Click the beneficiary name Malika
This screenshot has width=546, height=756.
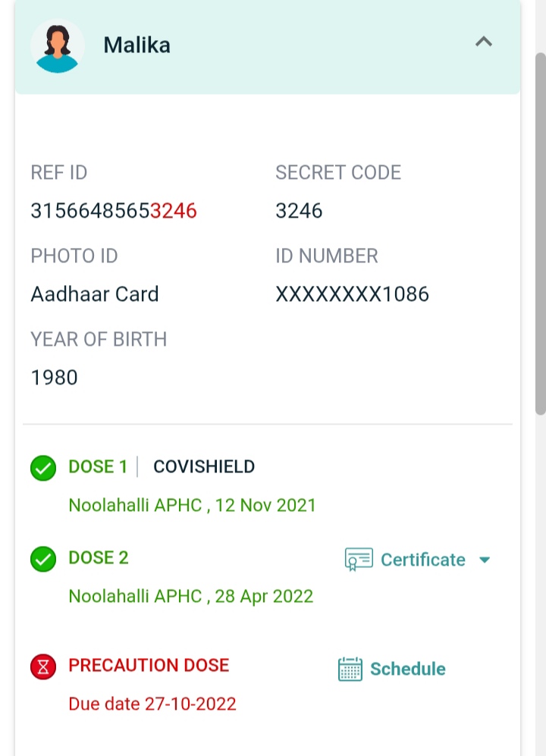pos(136,45)
